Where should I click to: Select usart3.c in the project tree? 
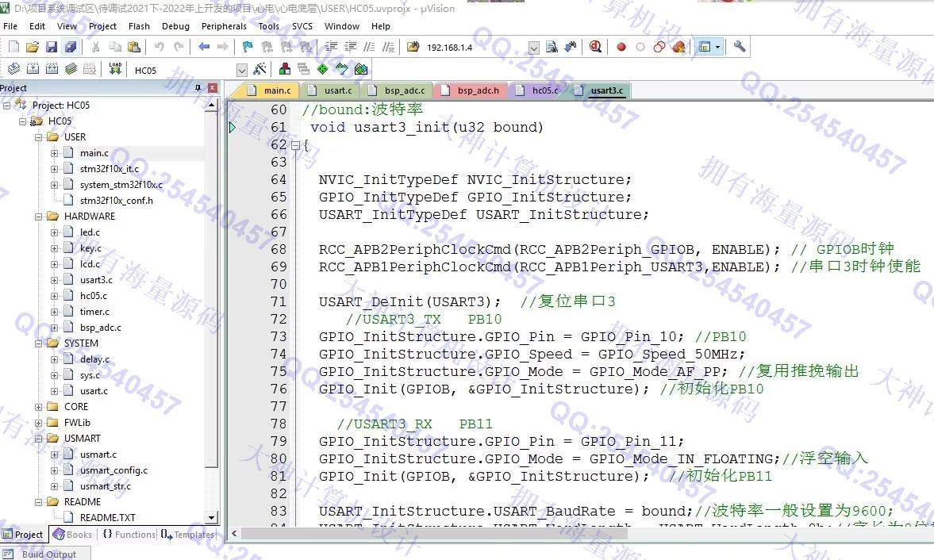96,280
